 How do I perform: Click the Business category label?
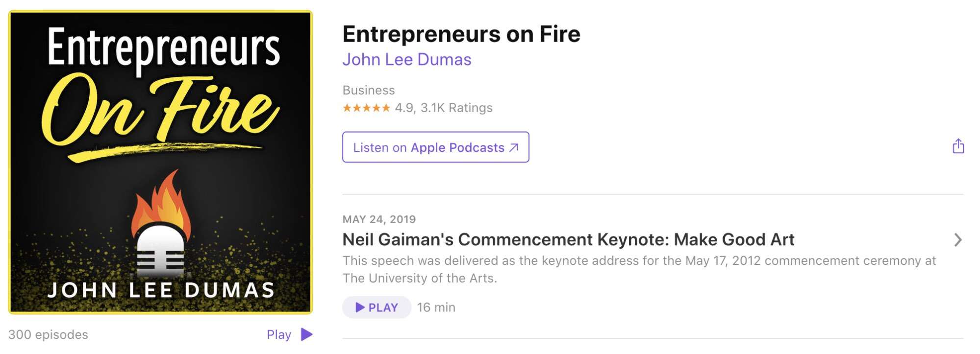(x=369, y=90)
